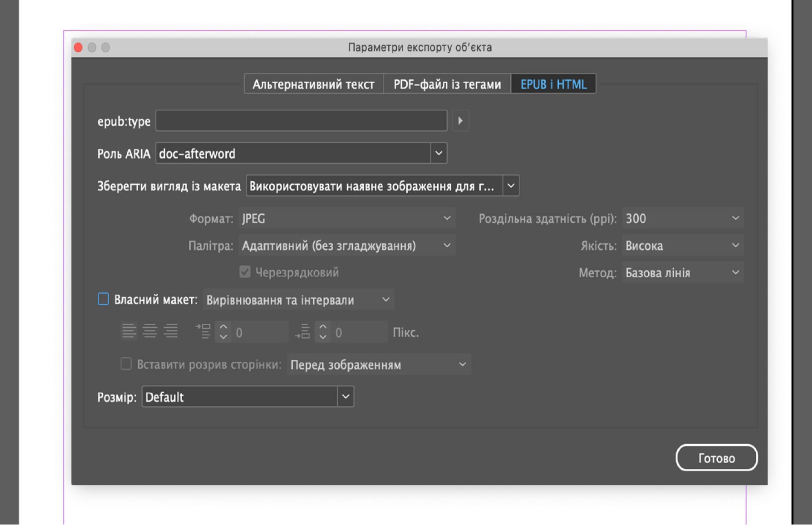Switch to the Альтернативний текст tab

pos(313,84)
